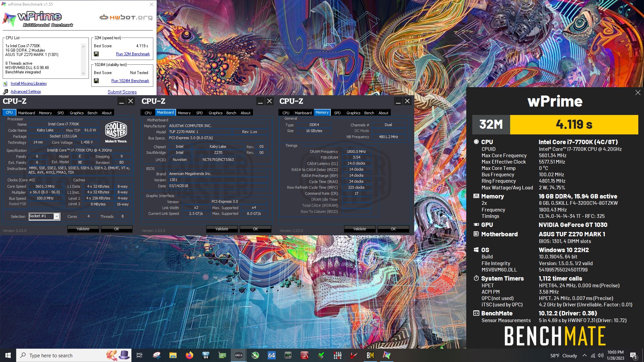Image resolution: width=644 pixels, height=362 pixels.
Task: Switch to the wPrime taskbar icon
Action: click(x=386, y=355)
